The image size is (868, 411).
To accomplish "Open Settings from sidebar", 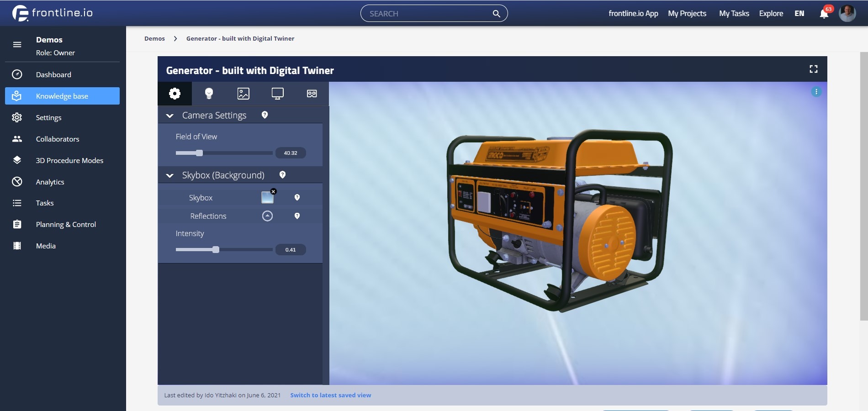I will [62, 117].
